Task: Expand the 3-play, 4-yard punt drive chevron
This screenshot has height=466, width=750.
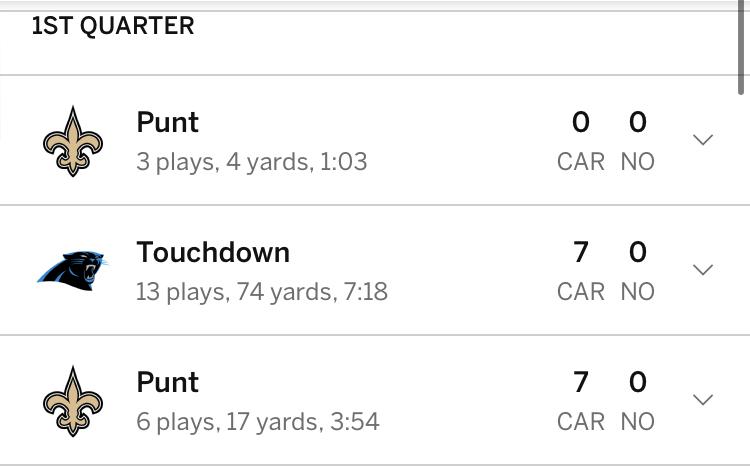Action: [703, 140]
